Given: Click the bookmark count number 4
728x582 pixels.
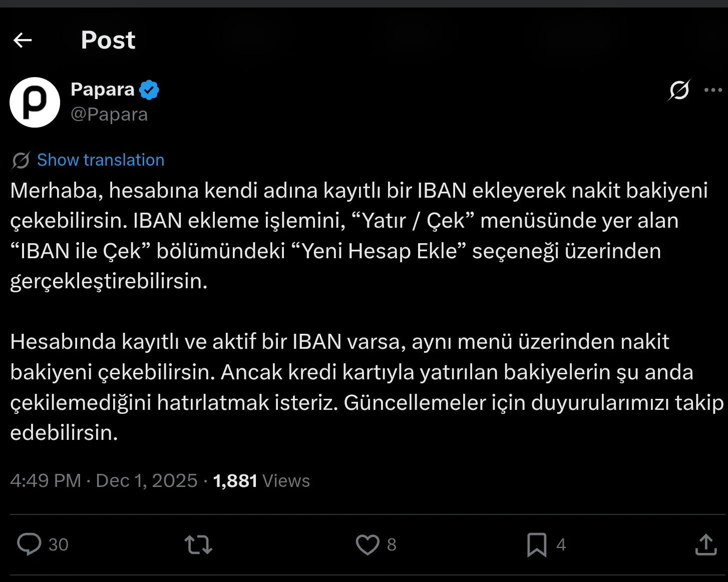Looking at the screenshot, I should tap(561, 544).
